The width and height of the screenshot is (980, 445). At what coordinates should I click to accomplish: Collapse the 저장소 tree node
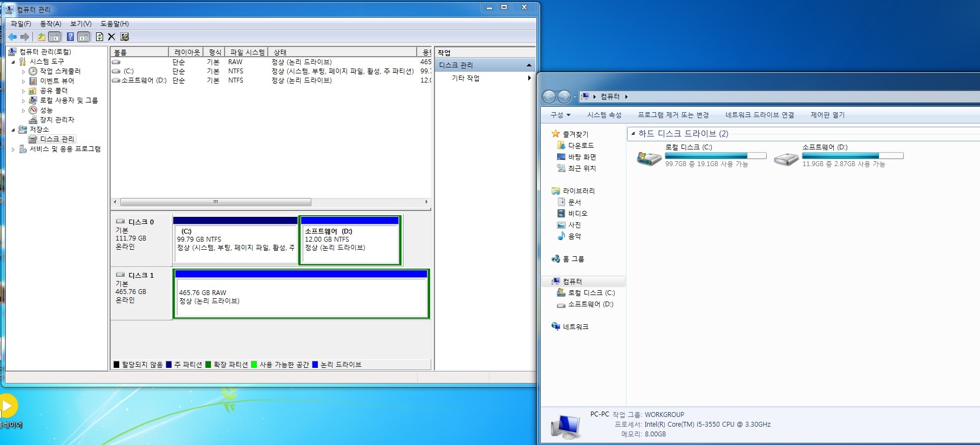[x=13, y=130]
